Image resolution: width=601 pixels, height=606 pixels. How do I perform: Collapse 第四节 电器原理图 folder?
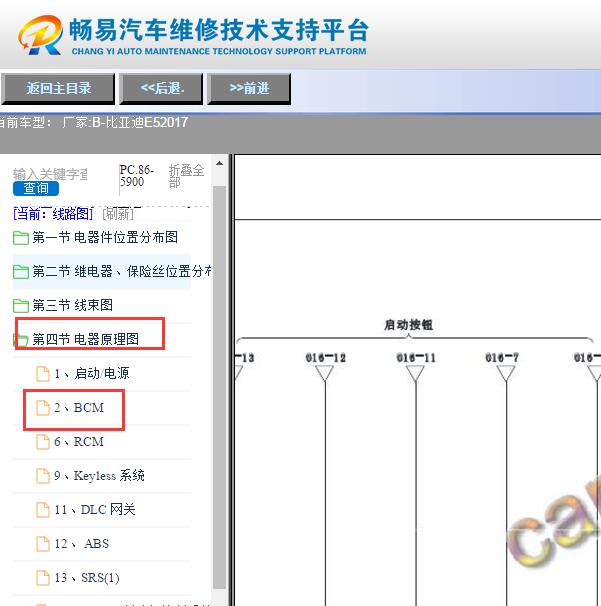pyautogui.click(x=85, y=339)
